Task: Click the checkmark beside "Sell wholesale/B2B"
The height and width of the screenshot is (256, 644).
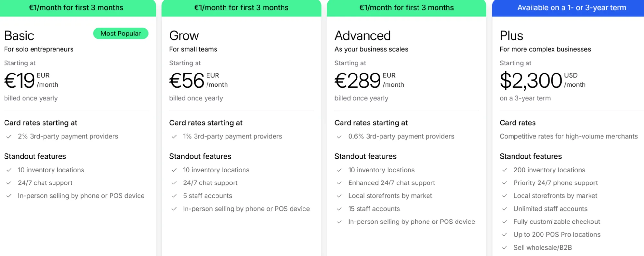Action: pos(505,248)
